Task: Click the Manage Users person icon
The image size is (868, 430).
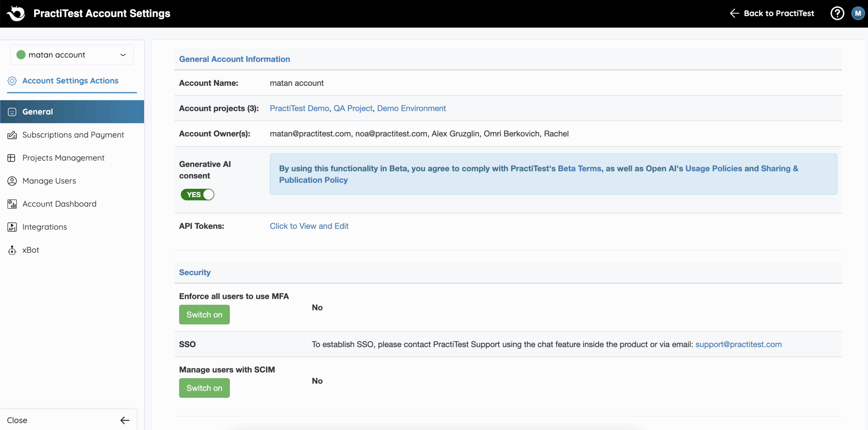Action: (x=12, y=181)
